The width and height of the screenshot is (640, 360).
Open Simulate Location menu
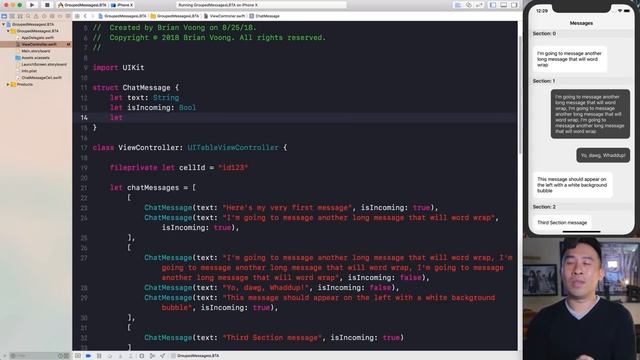tap(162, 356)
